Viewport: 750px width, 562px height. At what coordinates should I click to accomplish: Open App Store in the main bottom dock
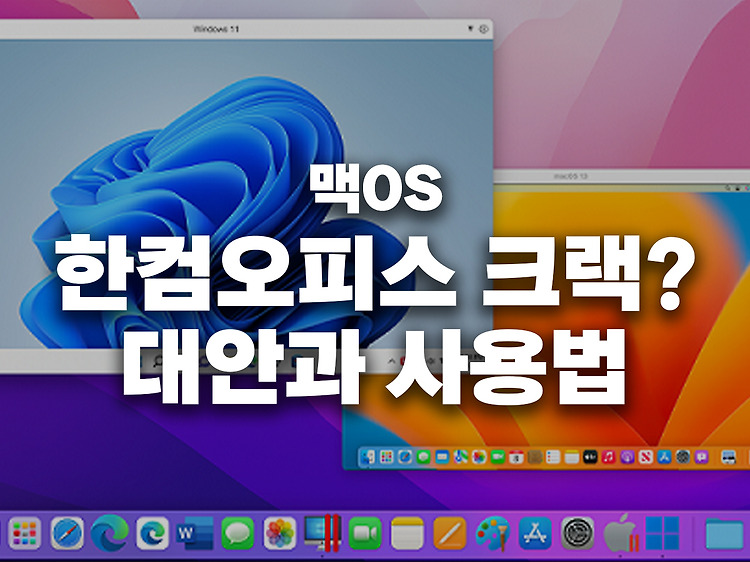tap(535, 533)
